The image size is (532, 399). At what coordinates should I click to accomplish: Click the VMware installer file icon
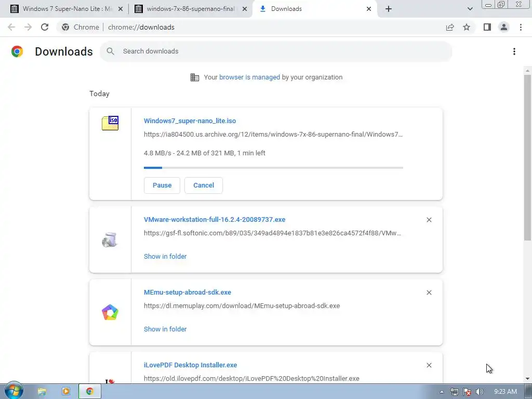(110, 240)
